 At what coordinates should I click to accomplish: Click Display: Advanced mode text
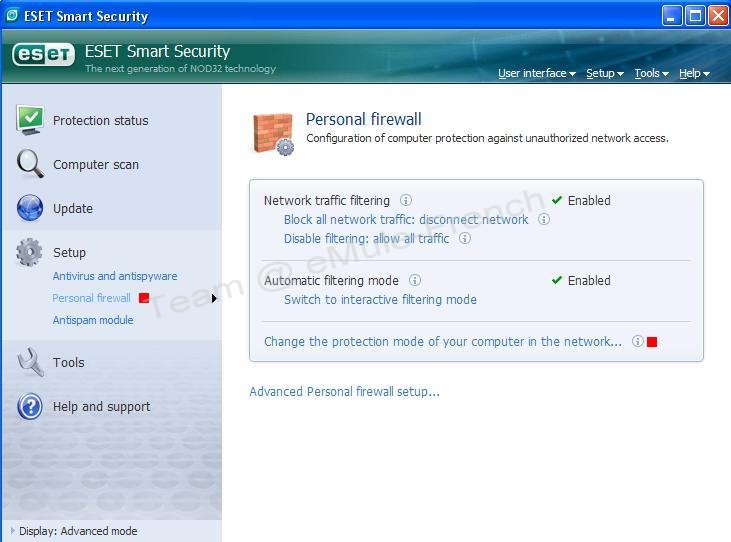pos(78,531)
